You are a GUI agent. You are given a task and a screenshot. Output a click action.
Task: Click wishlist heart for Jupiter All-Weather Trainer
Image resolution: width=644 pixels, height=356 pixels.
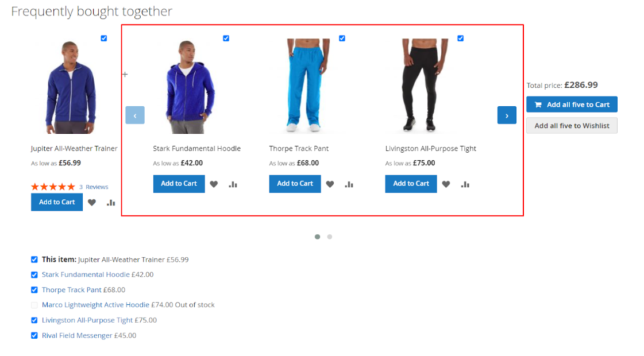coord(91,203)
